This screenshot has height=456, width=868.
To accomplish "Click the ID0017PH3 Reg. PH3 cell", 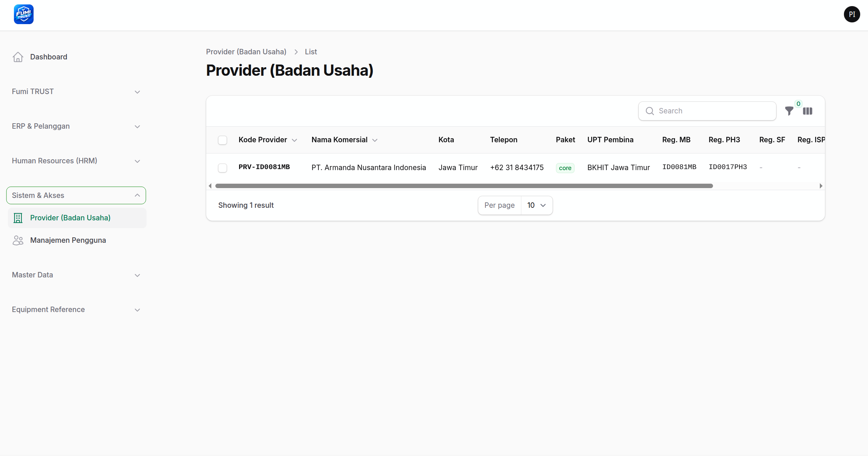I will coord(728,167).
